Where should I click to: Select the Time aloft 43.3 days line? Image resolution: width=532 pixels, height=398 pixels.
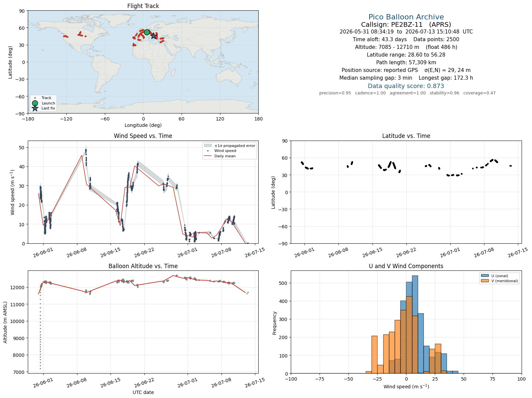coord(406,39)
